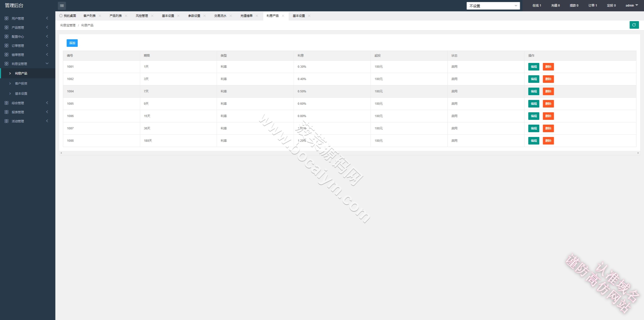Click 编辑 for product 1001

[x=534, y=67]
